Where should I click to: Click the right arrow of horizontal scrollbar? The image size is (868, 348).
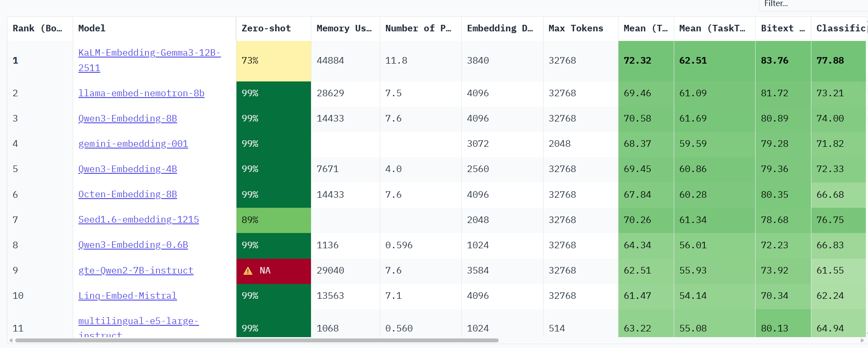(x=862, y=340)
